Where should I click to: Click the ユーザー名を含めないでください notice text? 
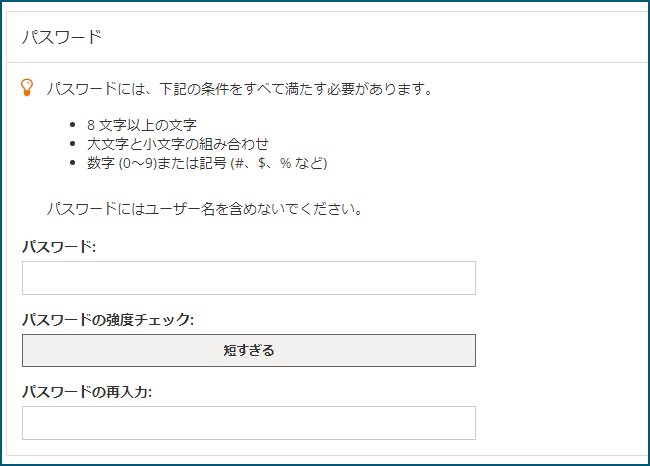click(x=205, y=209)
